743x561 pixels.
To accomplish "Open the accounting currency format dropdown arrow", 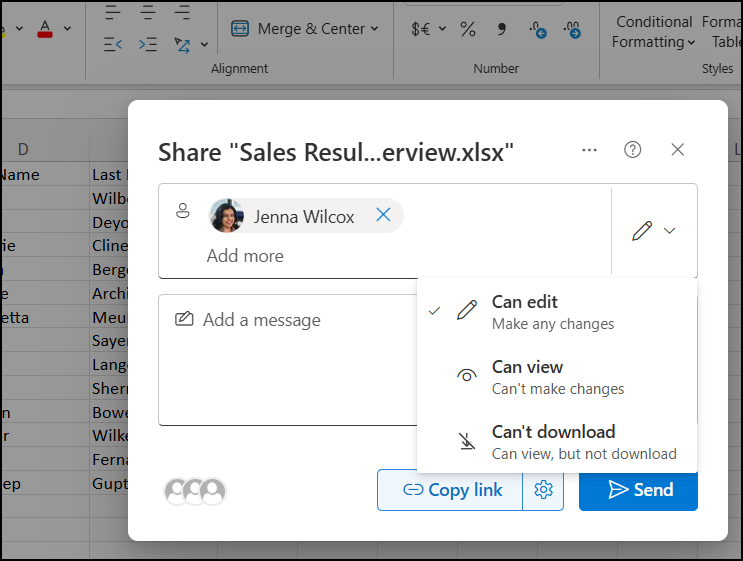I will [442, 29].
